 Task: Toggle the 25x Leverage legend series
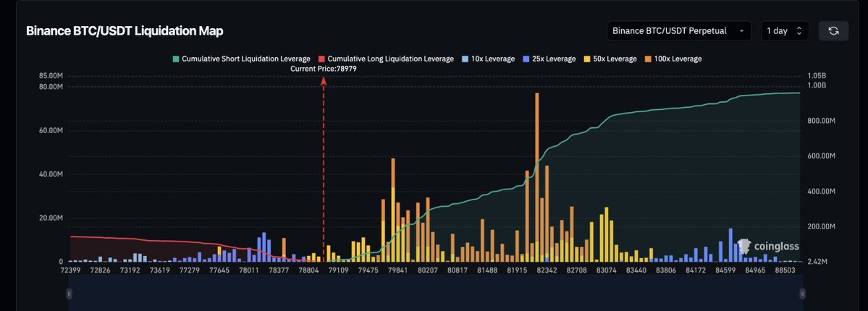click(549, 59)
